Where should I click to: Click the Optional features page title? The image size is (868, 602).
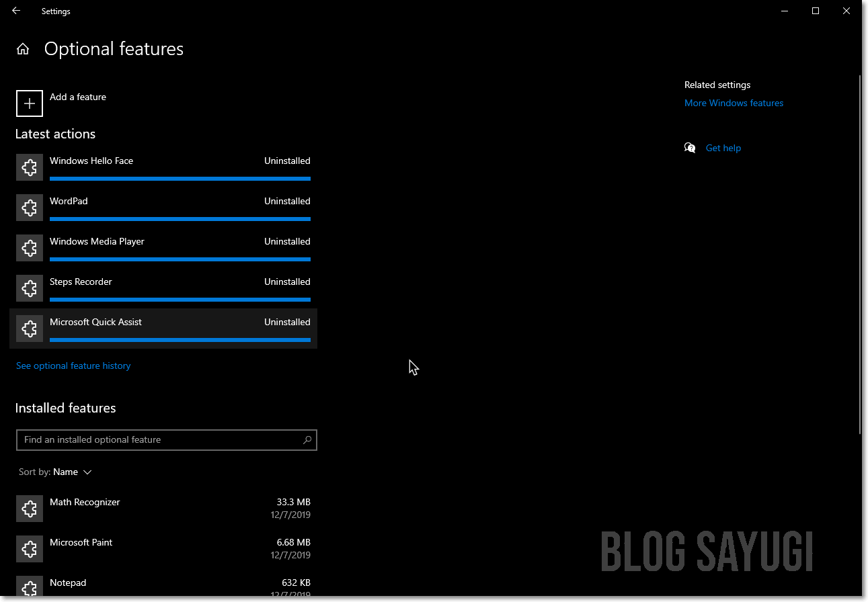[x=114, y=49]
